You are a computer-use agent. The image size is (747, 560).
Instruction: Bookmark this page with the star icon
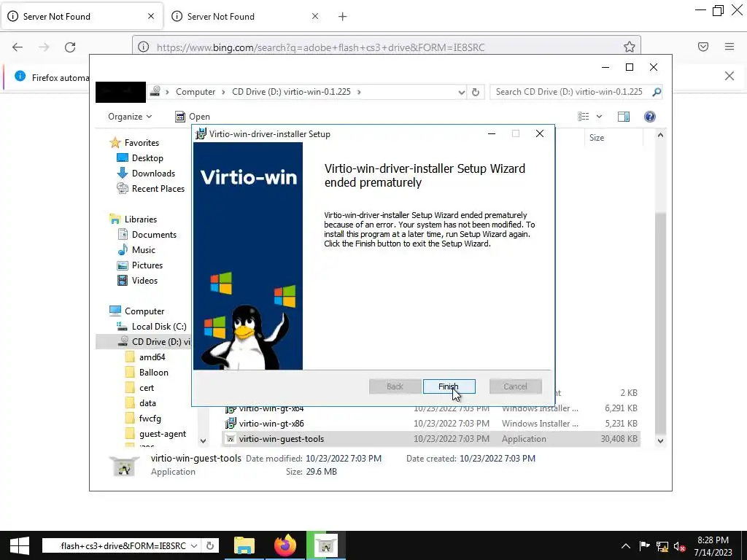(630, 47)
